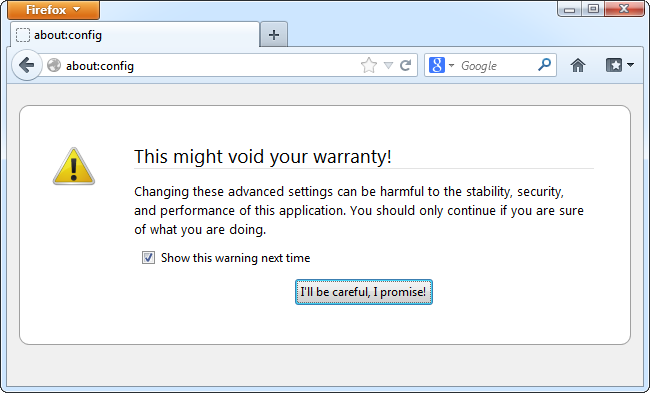The height and width of the screenshot is (393, 650).
Task: Reload the current page
Action: (x=406, y=65)
